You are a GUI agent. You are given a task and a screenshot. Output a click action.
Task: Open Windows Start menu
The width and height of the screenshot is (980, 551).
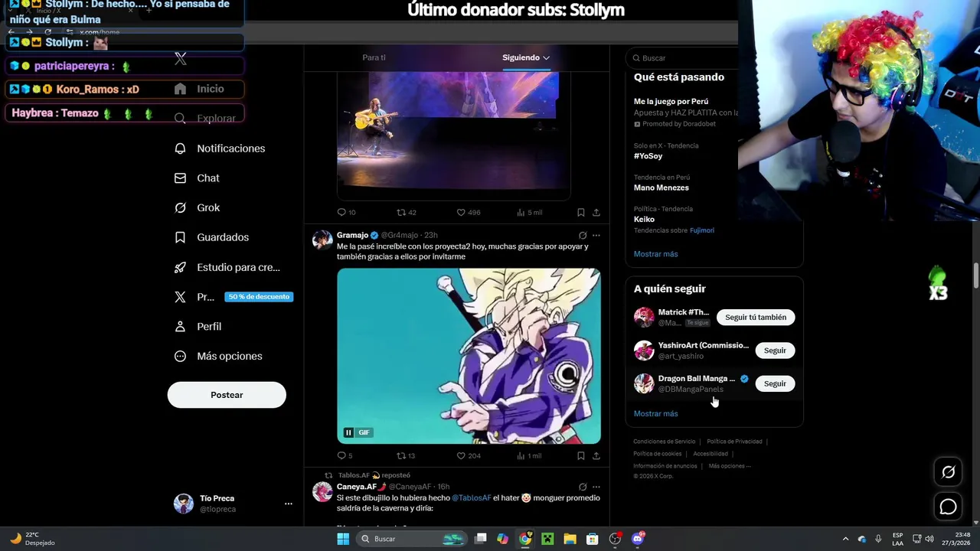coord(343,539)
